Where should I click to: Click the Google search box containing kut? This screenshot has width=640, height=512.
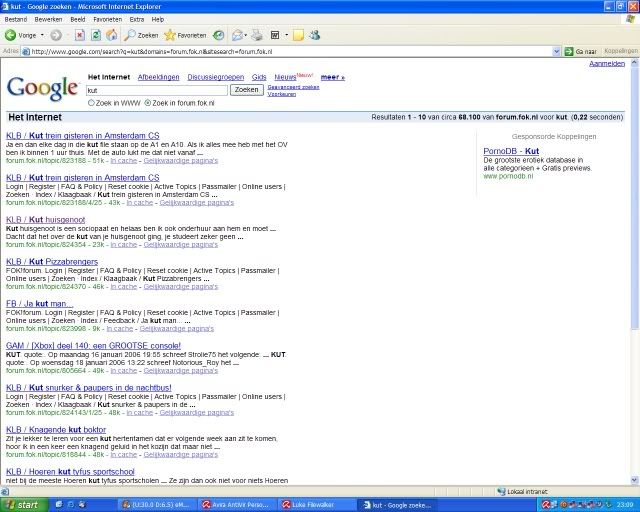coord(157,90)
